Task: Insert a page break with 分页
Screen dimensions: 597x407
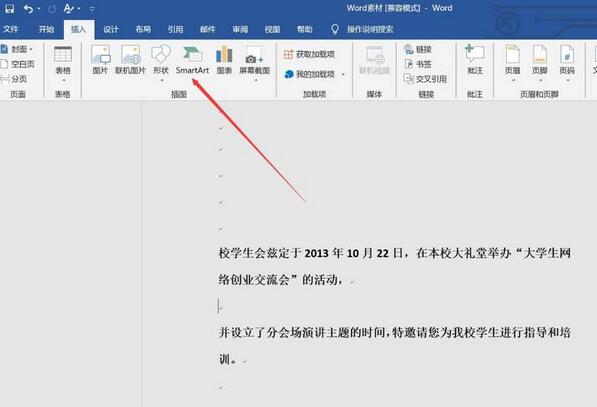Action: pos(14,79)
